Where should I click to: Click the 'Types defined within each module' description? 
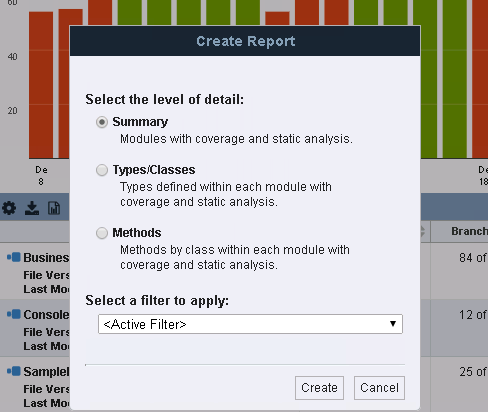pyautogui.click(x=226, y=194)
